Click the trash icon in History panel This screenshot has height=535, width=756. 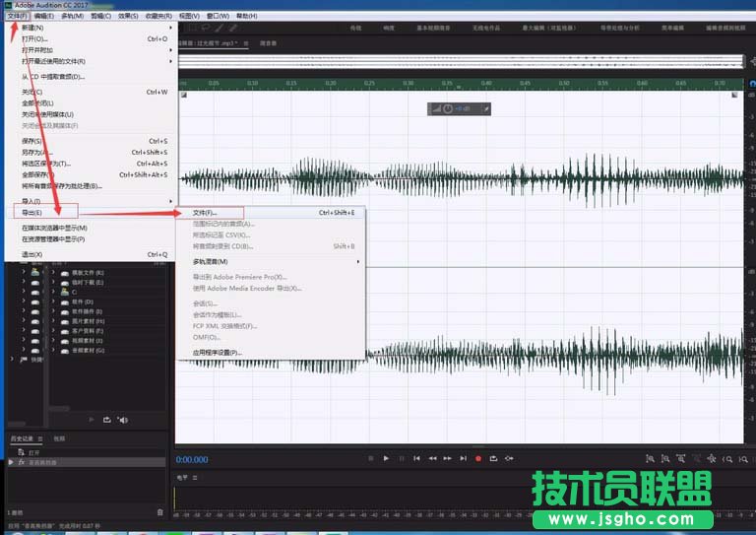(x=160, y=511)
